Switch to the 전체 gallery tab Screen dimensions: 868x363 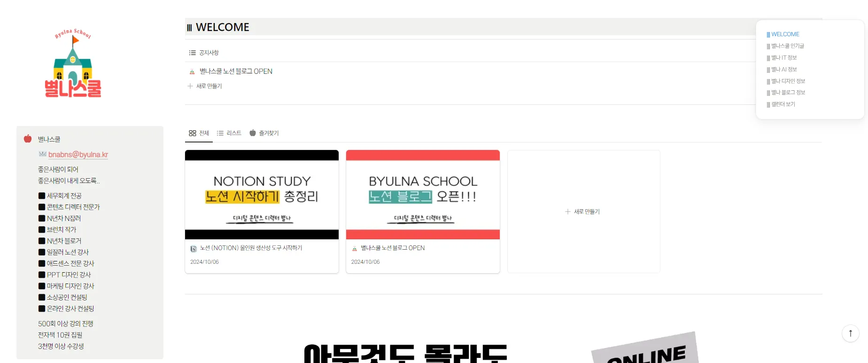point(199,133)
